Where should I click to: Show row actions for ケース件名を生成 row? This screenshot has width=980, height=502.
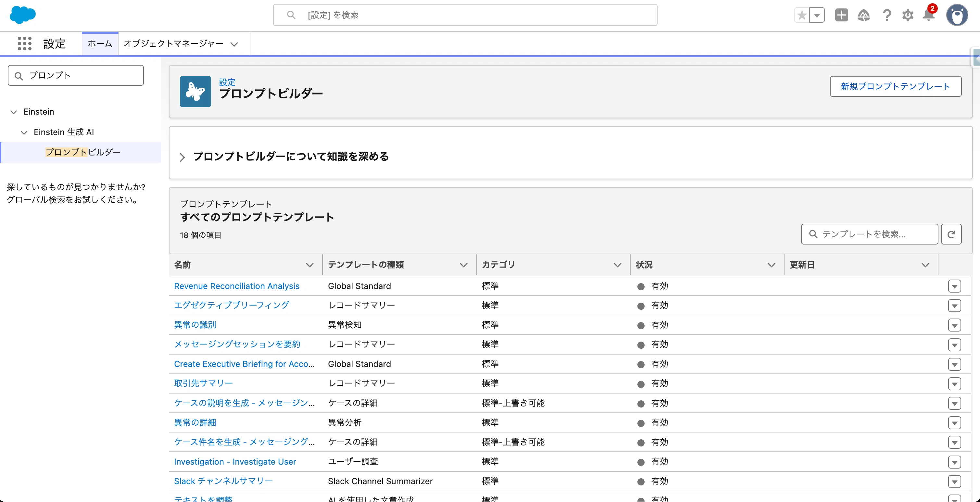coord(954,442)
